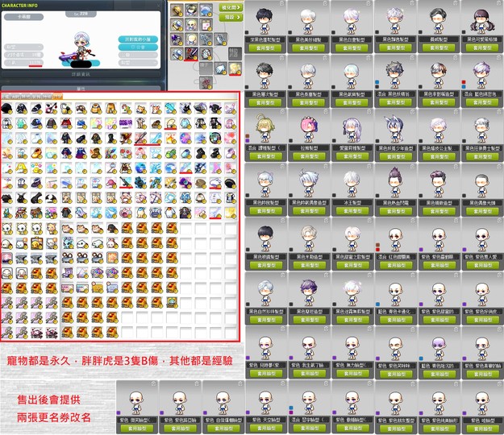Screen dimensions: 504x435
Task: Pick the blue color square on the gray mixed-hair card
Action: [377, 82]
